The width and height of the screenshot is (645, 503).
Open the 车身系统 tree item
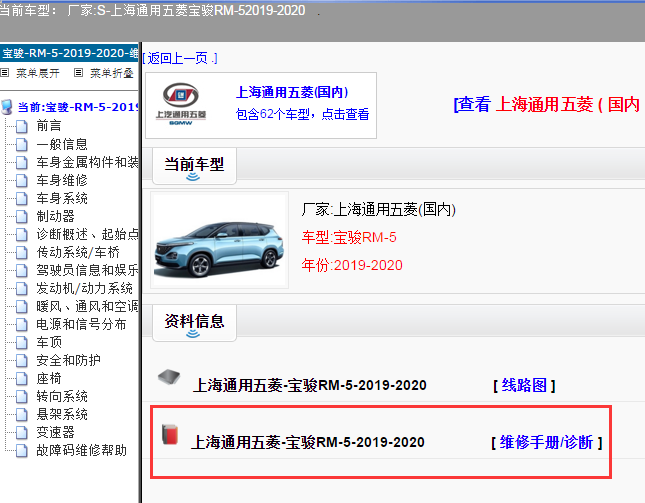62,198
